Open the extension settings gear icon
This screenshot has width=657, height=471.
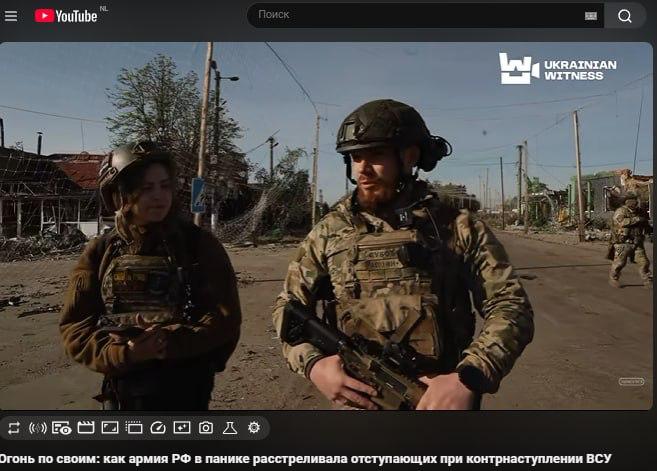click(x=254, y=427)
